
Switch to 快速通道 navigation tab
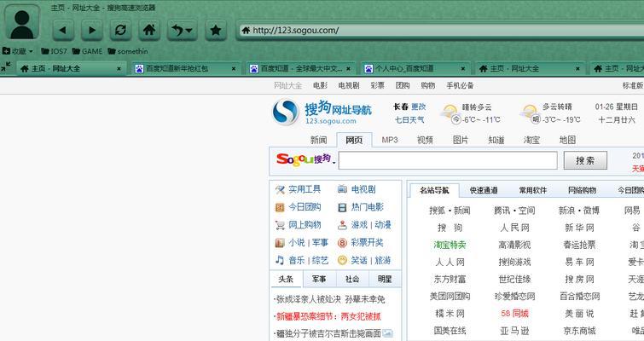(484, 190)
